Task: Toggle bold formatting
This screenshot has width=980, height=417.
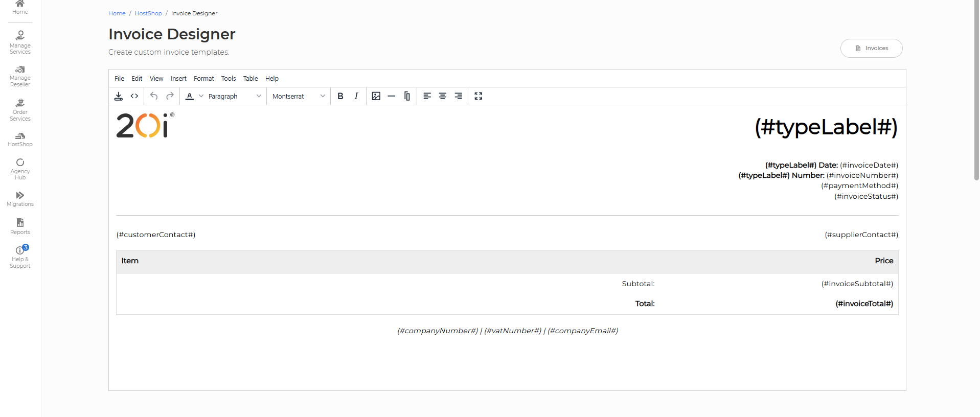Action: [x=340, y=96]
